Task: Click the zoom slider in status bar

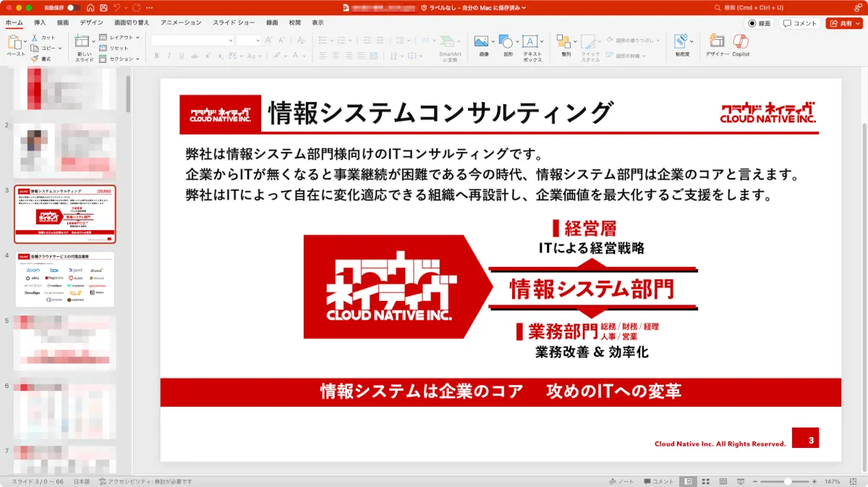Action: [786, 481]
